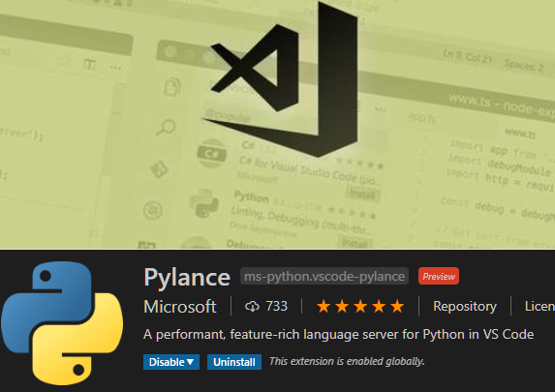
Task: Open the partially visible License link
Action: click(540, 306)
